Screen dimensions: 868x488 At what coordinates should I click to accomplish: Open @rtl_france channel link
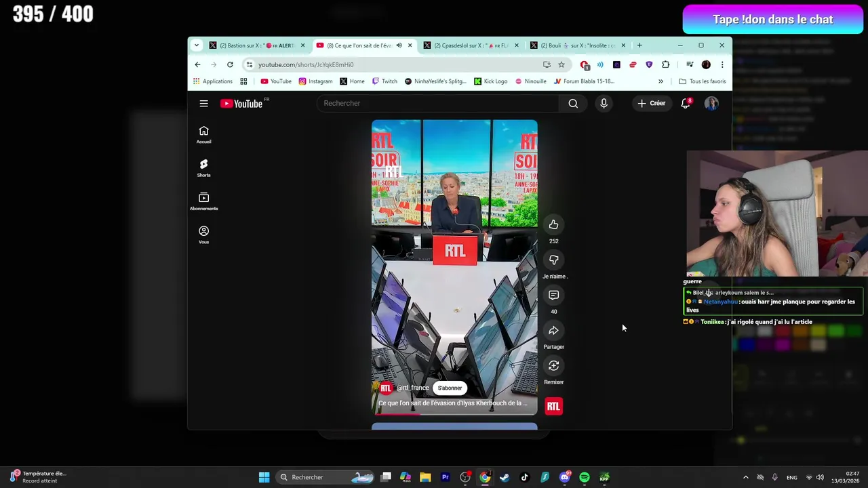(x=412, y=388)
